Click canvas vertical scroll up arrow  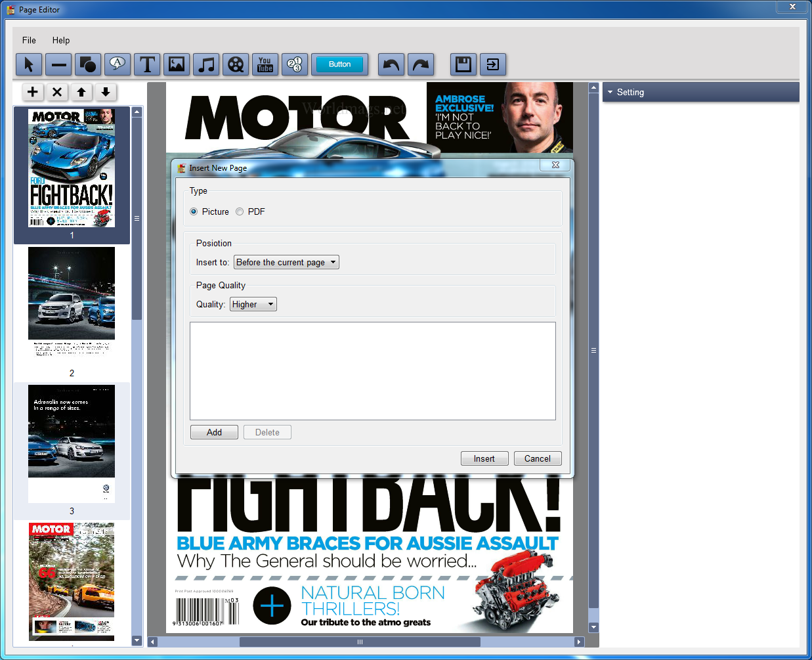click(x=593, y=88)
